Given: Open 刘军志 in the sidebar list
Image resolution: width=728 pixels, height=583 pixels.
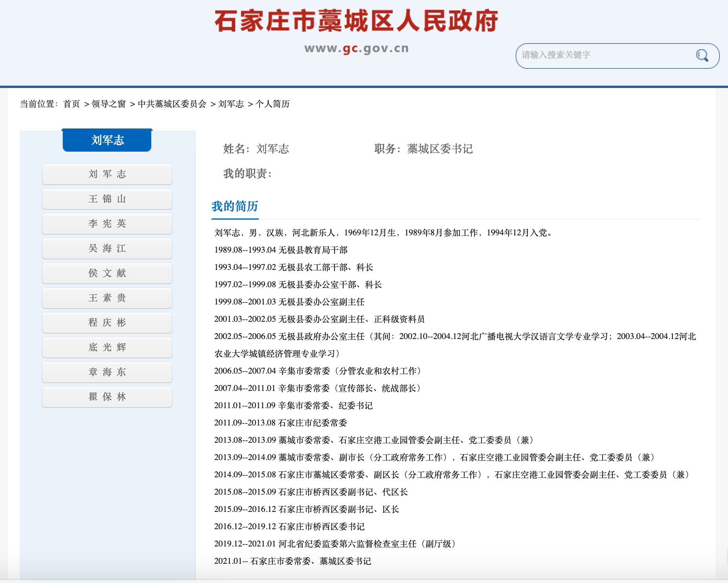Looking at the screenshot, I should pos(107,174).
